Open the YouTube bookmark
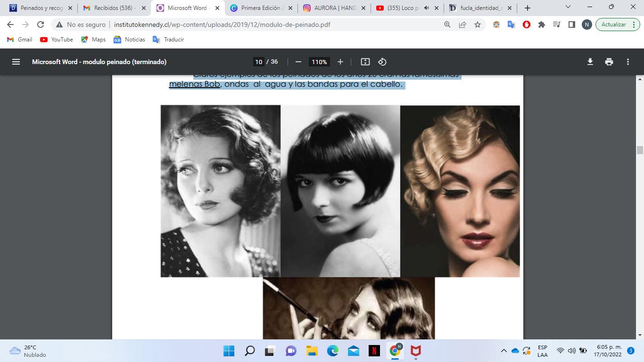This screenshot has height=362, width=644. click(x=57, y=40)
